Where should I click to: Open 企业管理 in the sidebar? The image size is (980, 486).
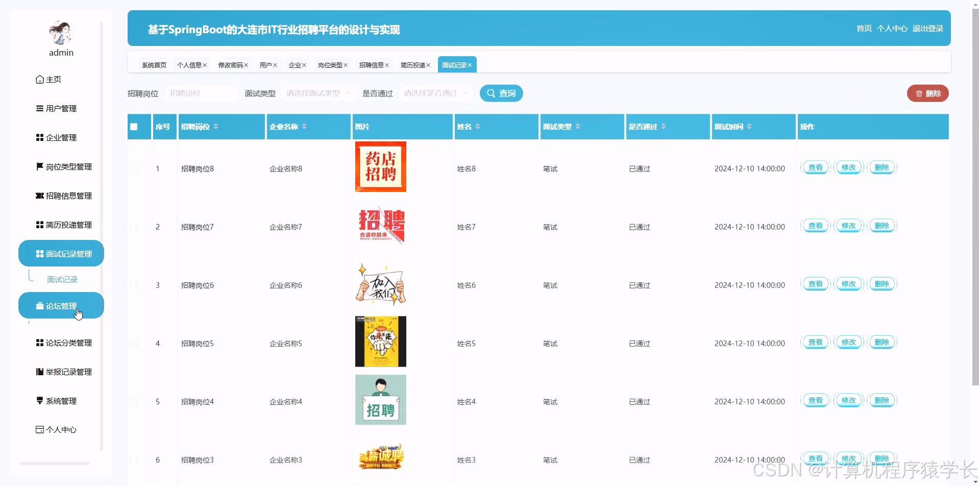point(61,137)
